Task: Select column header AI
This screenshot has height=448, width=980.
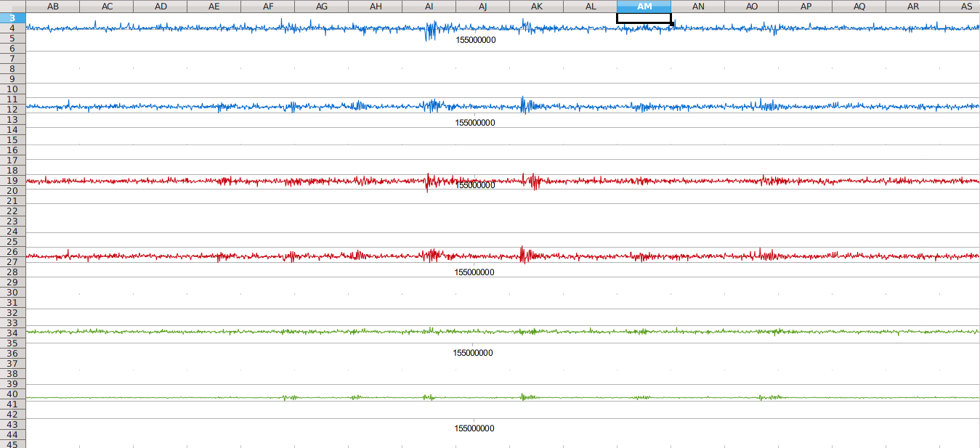Action: [429, 6]
